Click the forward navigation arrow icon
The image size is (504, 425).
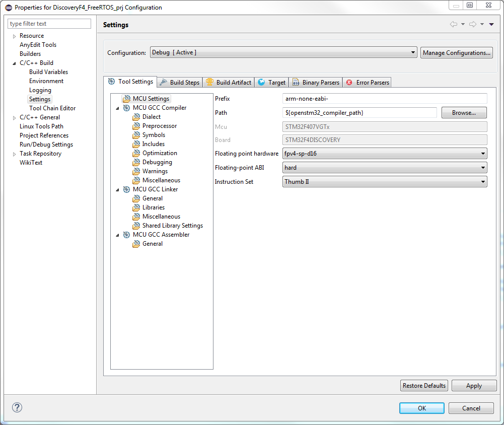click(472, 25)
